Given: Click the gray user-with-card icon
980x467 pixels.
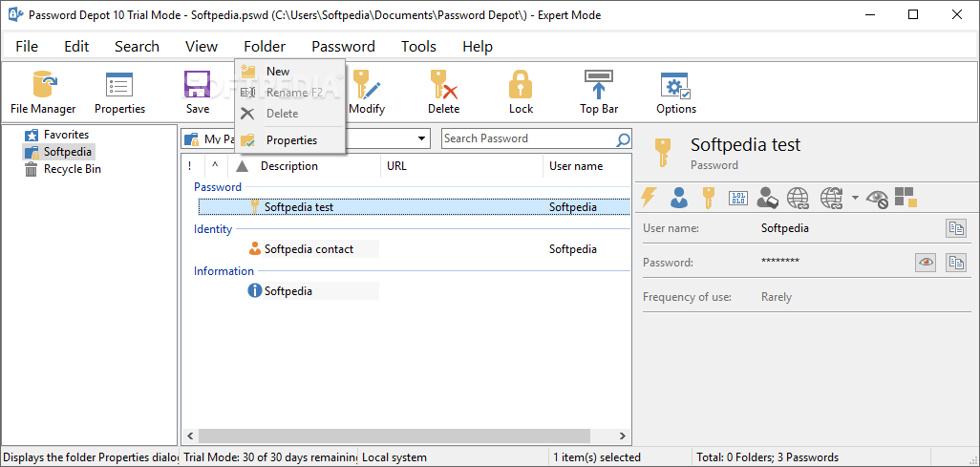Looking at the screenshot, I should (x=768, y=199).
